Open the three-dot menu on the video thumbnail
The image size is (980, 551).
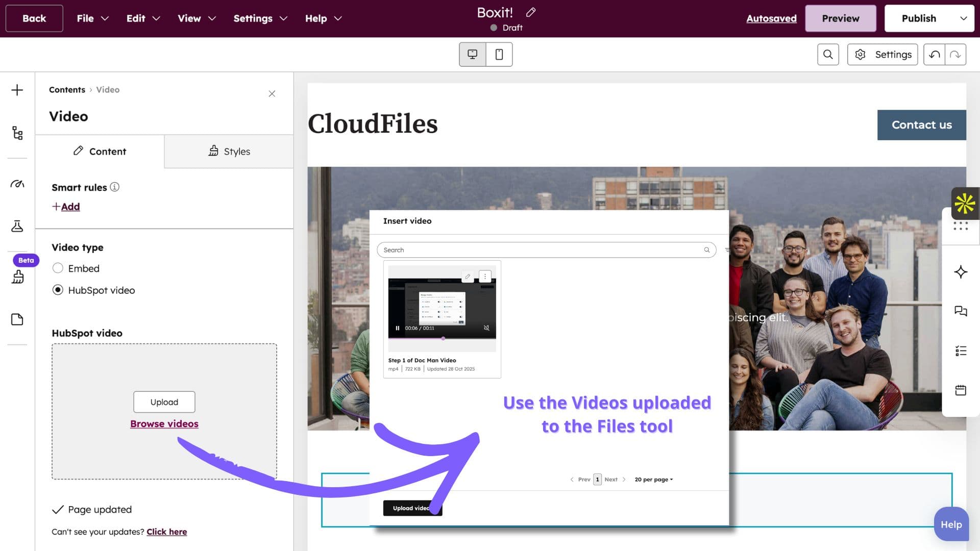(485, 276)
